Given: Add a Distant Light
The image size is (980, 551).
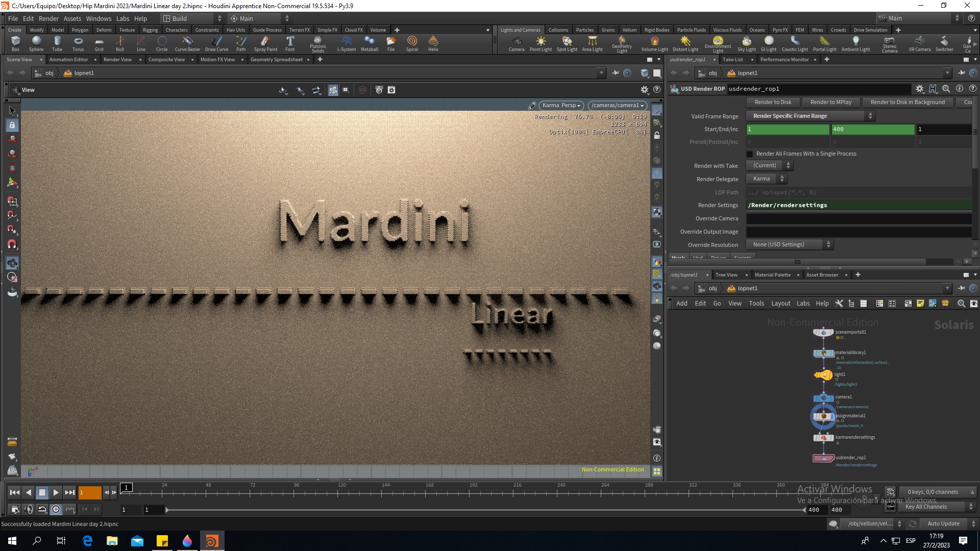Looking at the screenshot, I should tap(685, 43).
